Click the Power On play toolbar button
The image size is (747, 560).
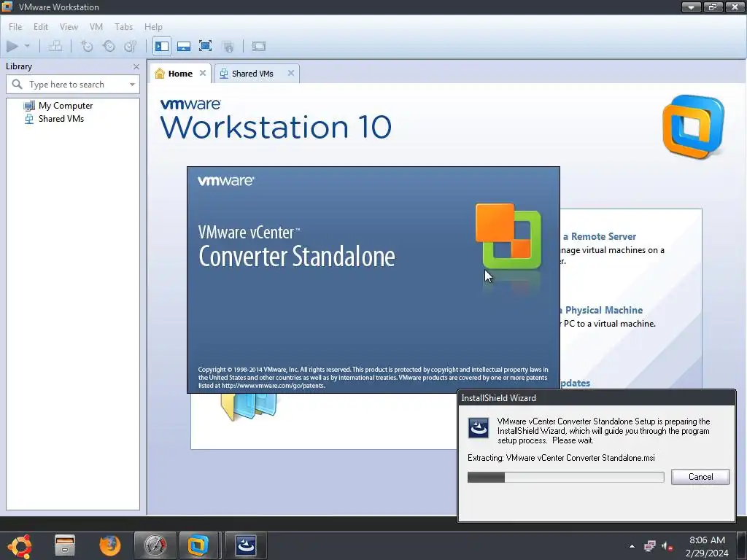(x=12, y=46)
